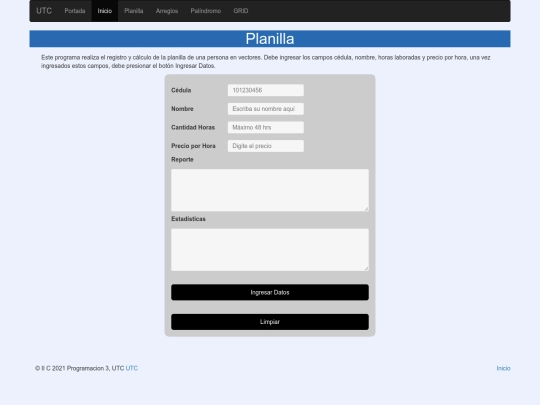Click the copyright text in footer
540x405 pixels.
[x=80, y=368]
